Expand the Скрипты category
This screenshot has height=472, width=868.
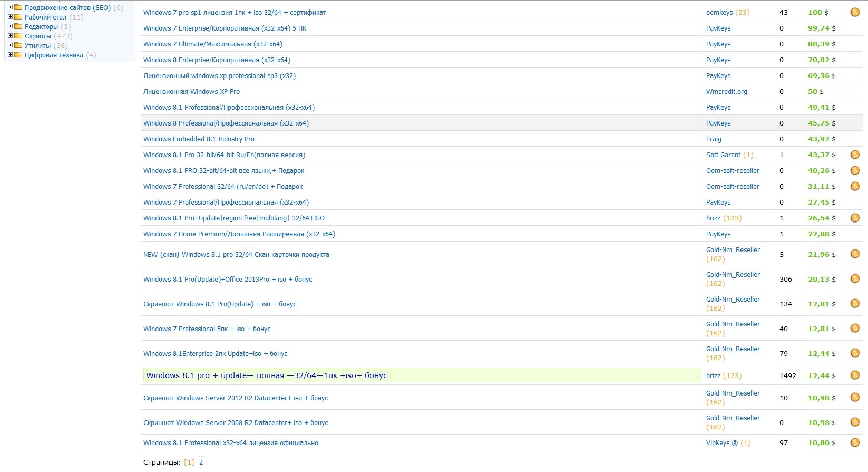(10, 36)
